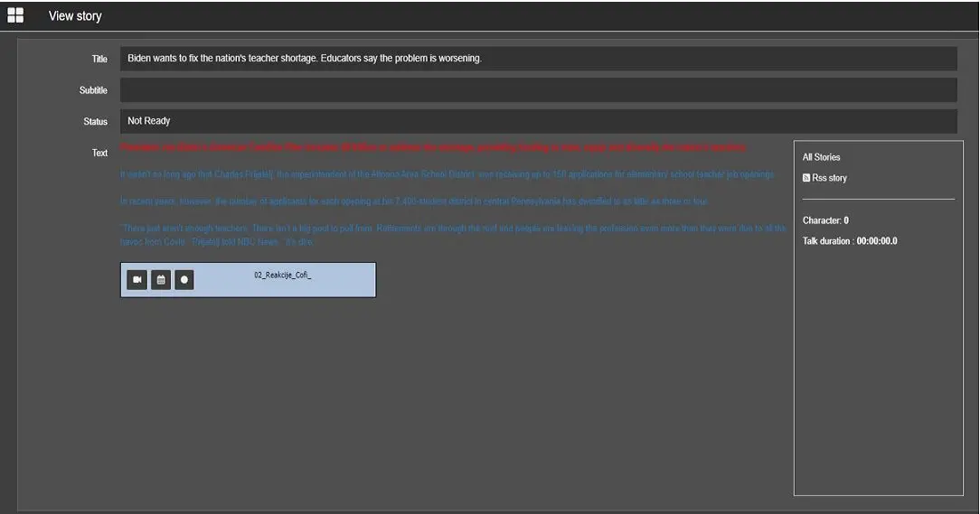
Task: Select the Rss story text link
Action: pyautogui.click(x=829, y=178)
